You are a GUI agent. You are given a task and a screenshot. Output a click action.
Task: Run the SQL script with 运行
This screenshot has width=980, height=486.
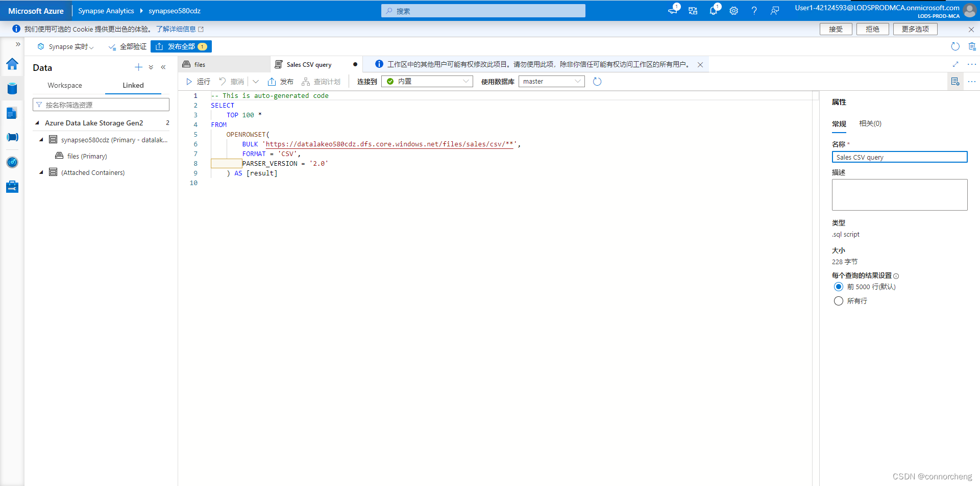point(198,82)
